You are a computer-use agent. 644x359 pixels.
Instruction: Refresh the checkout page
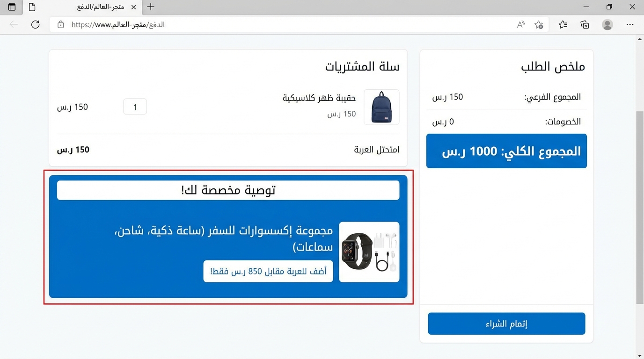[35, 25]
